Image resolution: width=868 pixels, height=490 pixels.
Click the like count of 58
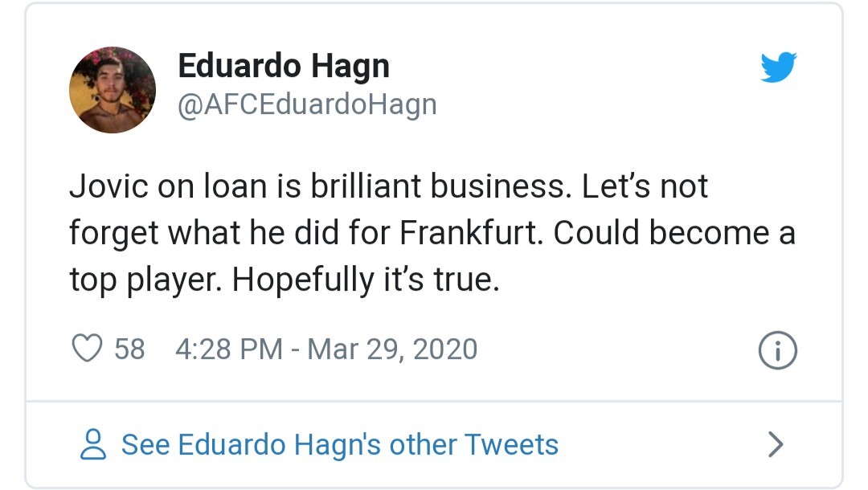point(130,348)
